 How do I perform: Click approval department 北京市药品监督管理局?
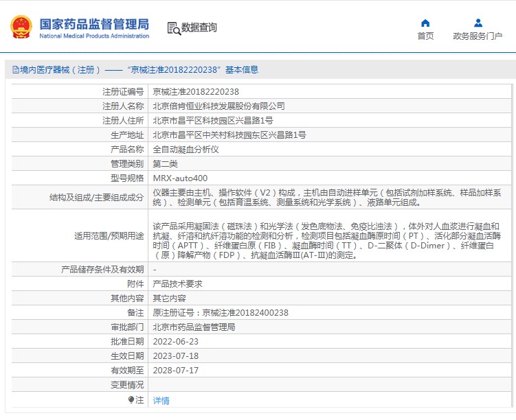click(x=194, y=327)
